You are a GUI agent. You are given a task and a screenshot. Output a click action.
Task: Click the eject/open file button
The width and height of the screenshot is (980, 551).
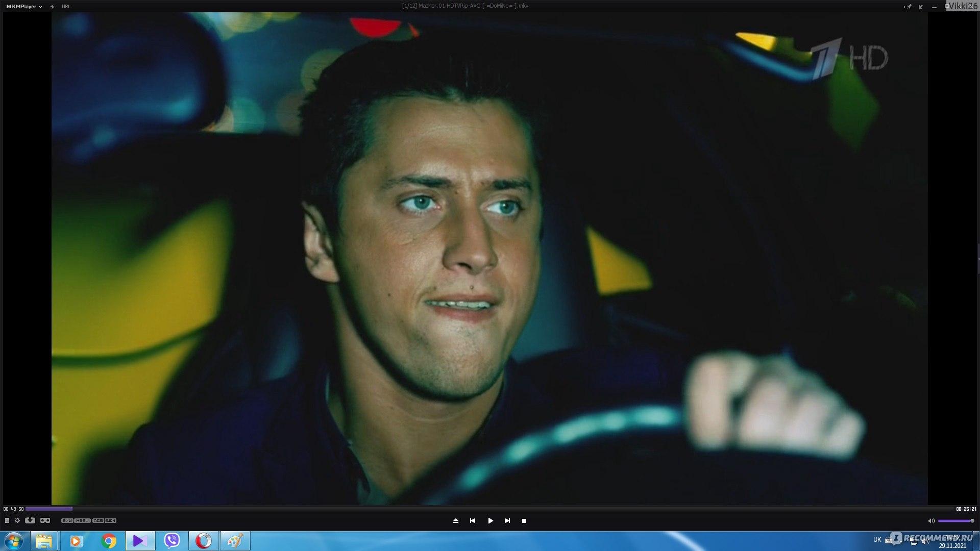(456, 521)
